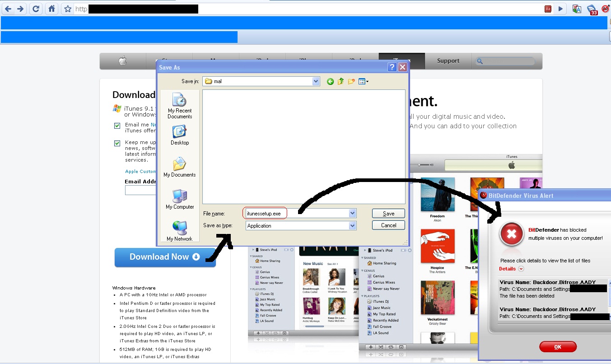This screenshot has height=364, width=611.
Task: Jump to Desktop in Save As places bar
Action: coord(180,135)
